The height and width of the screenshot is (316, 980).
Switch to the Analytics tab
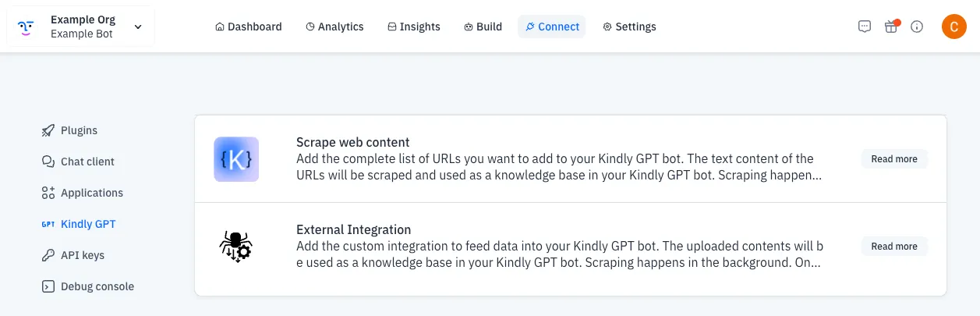(x=334, y=27)
